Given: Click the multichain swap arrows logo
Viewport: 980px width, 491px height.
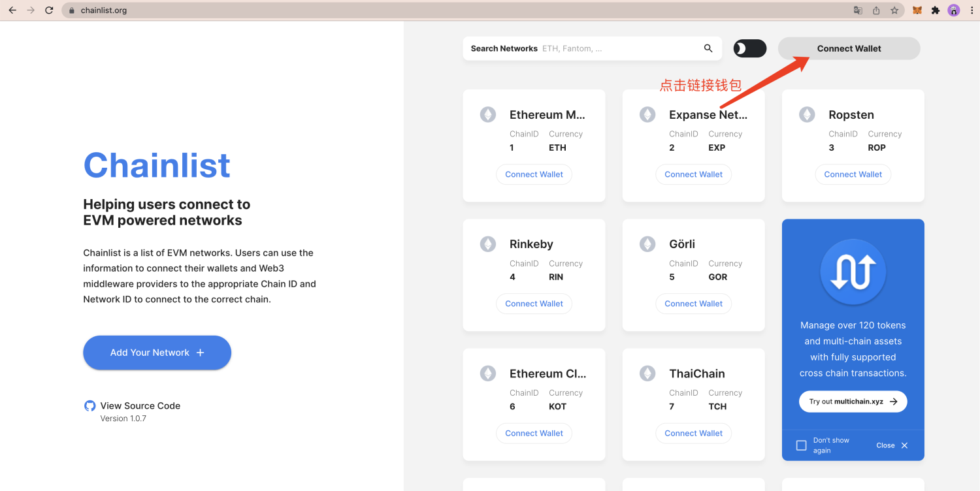Looking at the screenshot, I should (x=853, y=272).
